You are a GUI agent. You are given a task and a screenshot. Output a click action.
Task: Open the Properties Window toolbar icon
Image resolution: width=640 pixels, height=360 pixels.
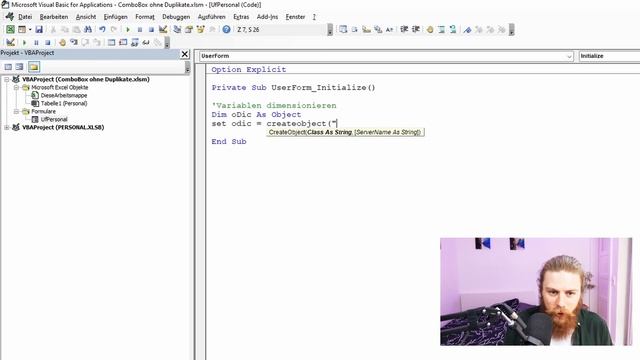click(x=189, y=29)
